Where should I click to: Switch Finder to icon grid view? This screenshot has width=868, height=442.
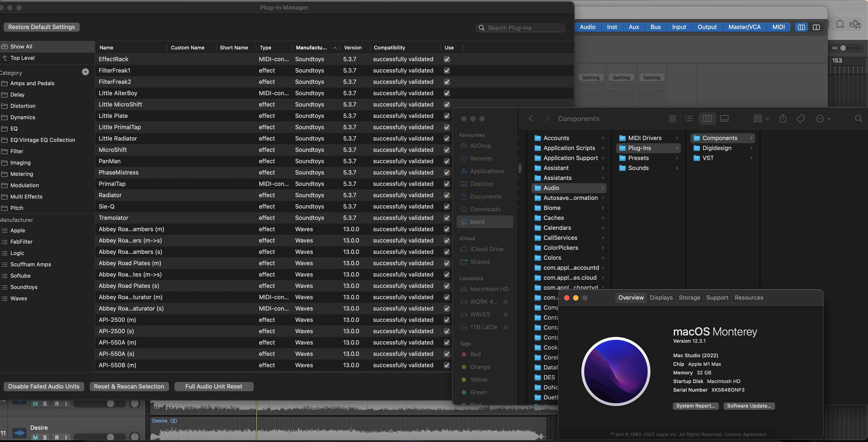(x=672, y=119)
